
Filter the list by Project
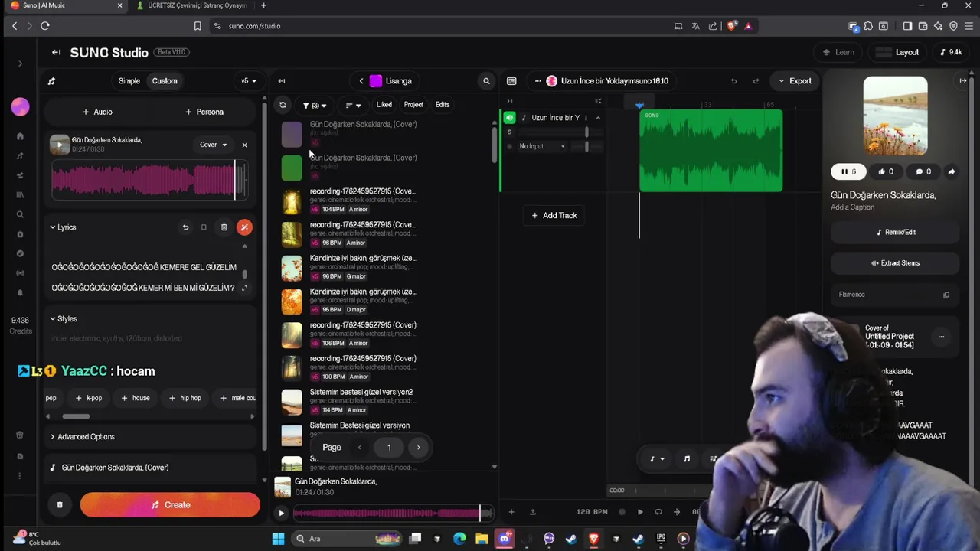click(x=413, y=105)
